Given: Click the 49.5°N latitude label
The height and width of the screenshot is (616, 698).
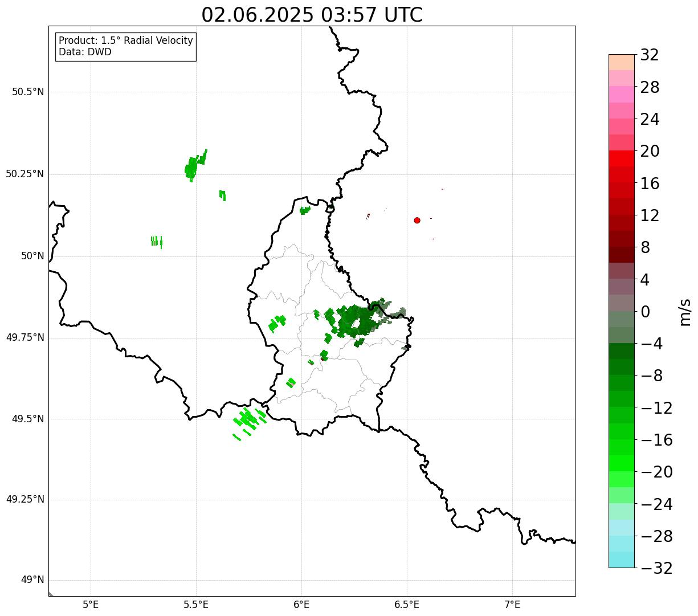Looking at the screenshot, I should [28, 419].
